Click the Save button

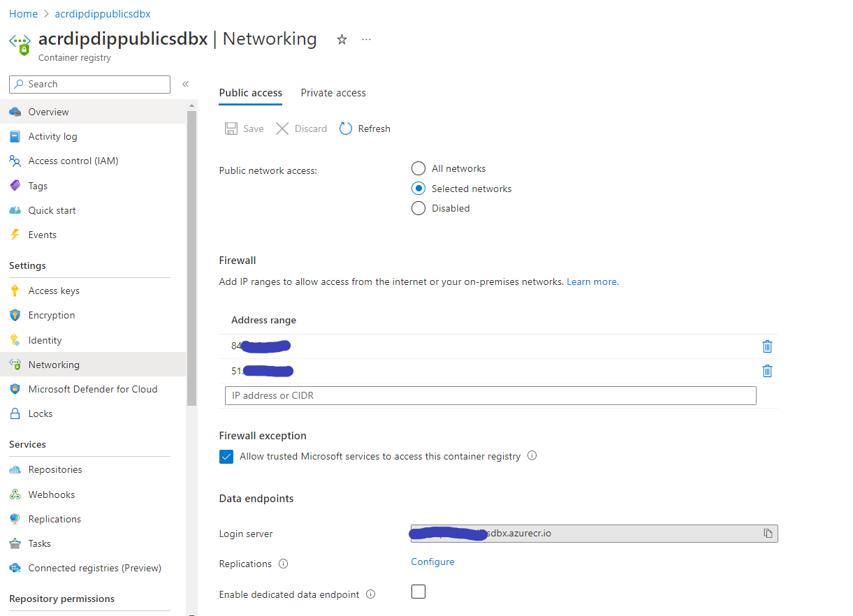[x=244, y=129]
